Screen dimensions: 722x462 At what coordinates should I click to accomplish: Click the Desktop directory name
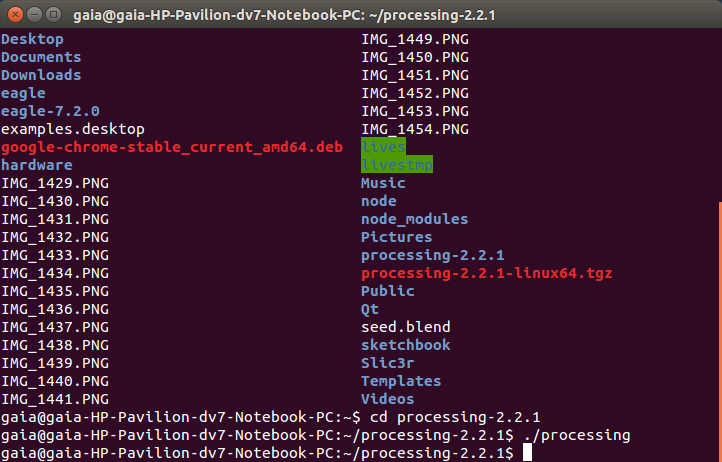32,39
